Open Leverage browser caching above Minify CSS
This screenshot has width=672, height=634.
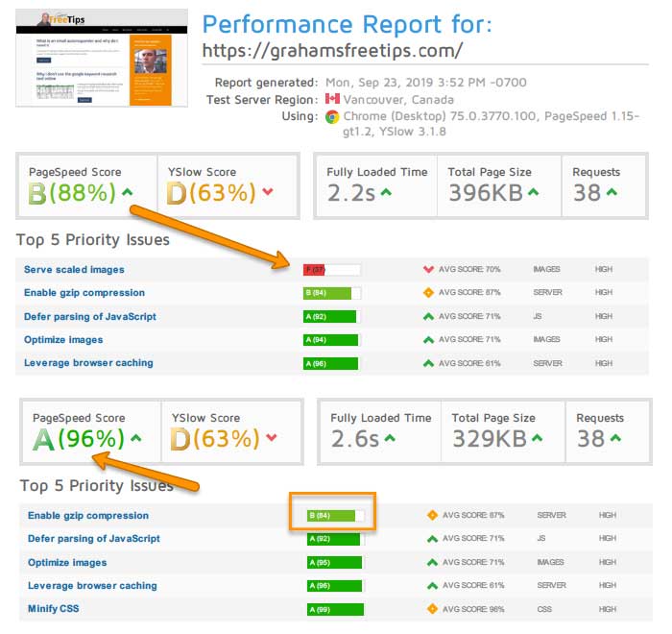tap(92, 586)
